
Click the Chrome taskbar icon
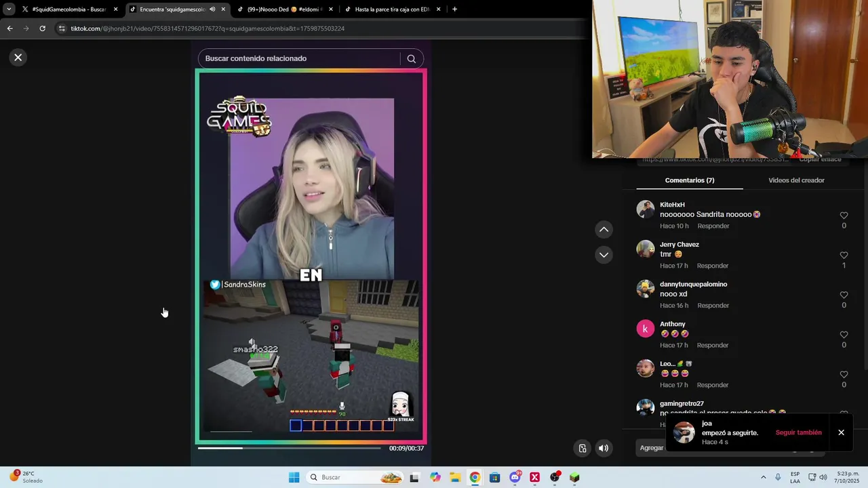click(x=475, y=477)
